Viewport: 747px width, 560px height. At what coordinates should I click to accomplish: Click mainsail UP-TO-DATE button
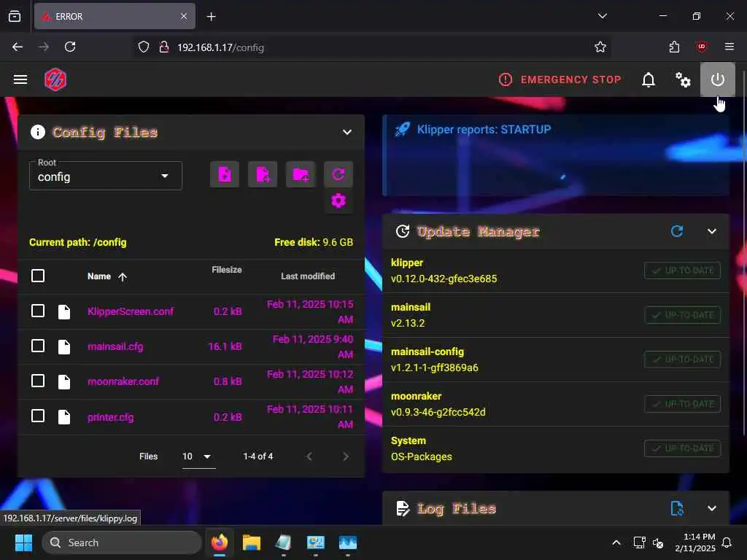click(682, 315)
